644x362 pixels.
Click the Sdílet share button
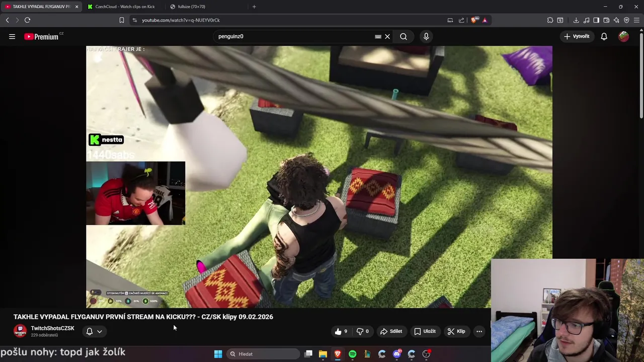coord(391,331)
